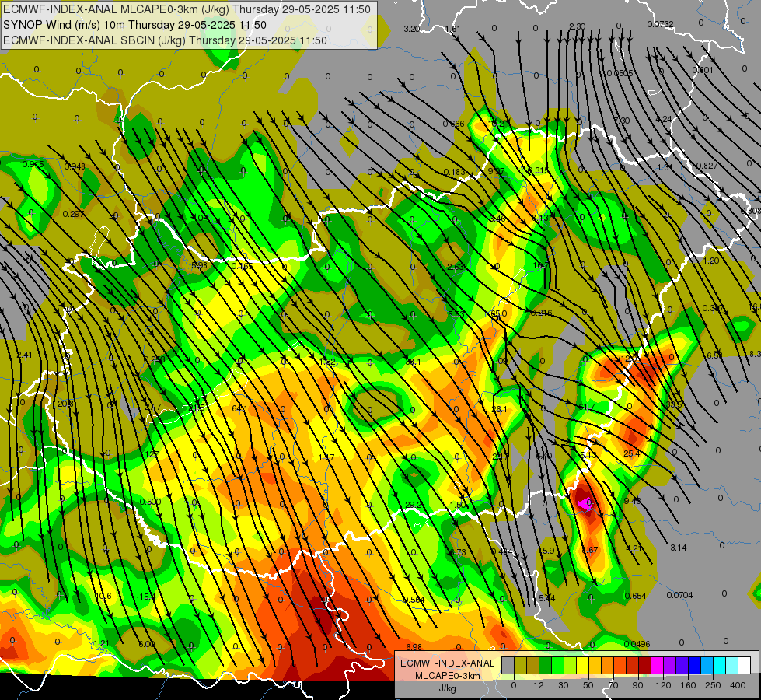Click the map value 4.24
761x700 pixels.
pos(664,119)
